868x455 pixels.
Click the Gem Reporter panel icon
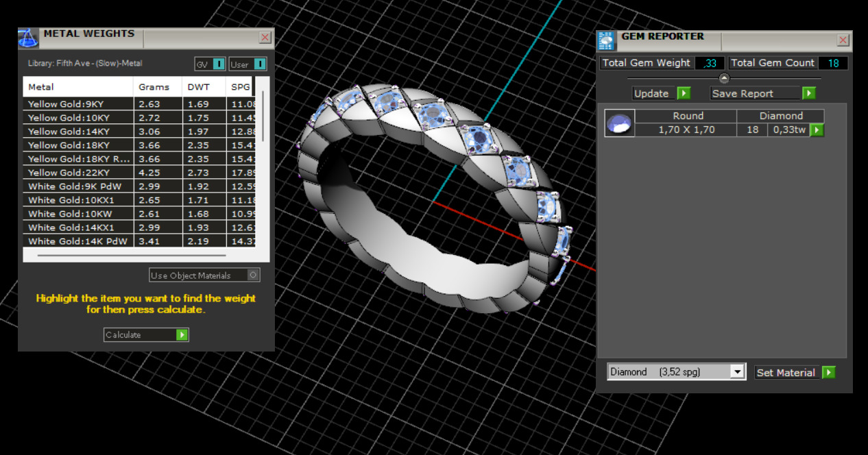coord(606,40)
